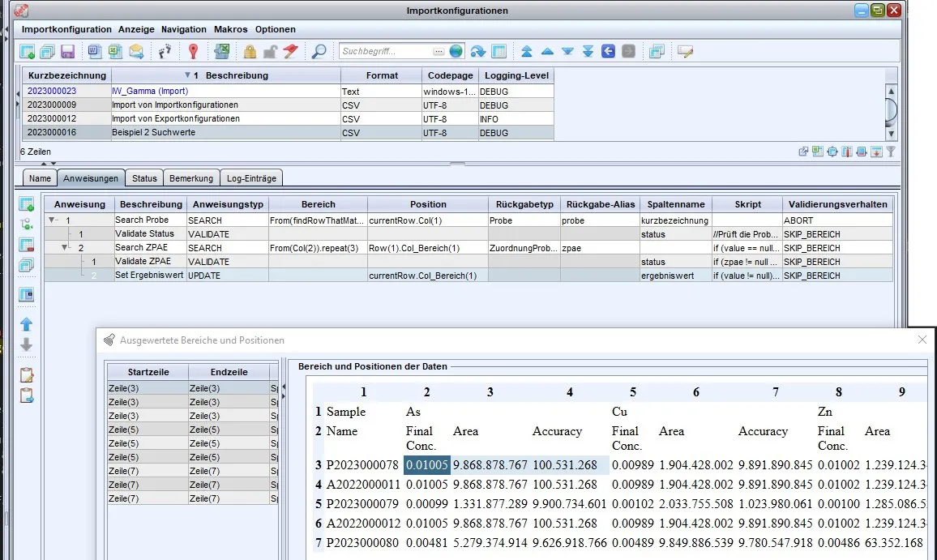Go to previous record up arrow
The height and width of the screenshot is (560, 937).
(x=547, y=51)
